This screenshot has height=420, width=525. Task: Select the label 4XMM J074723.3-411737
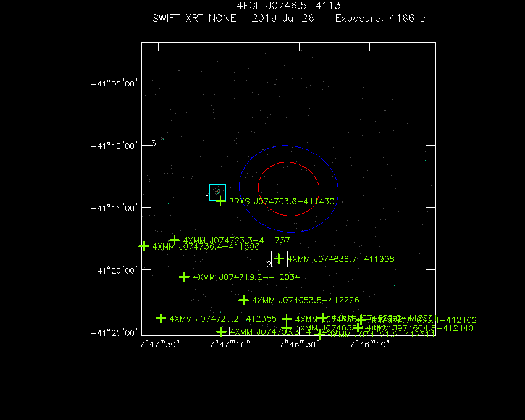click(237, 240)
